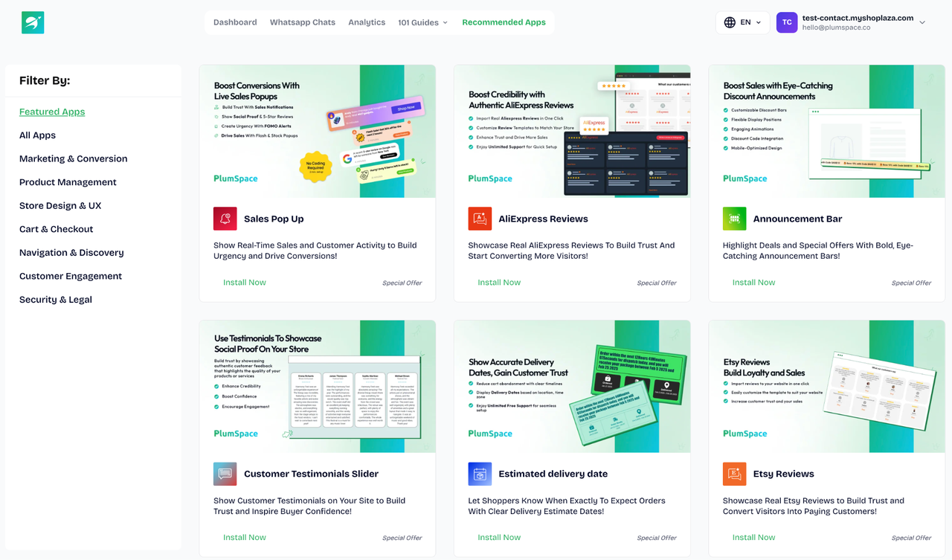The width and height of the screenshot is (952, 560).
Task: Expand the 101 Guides dropdown
Action: click(x=422, y=22)
